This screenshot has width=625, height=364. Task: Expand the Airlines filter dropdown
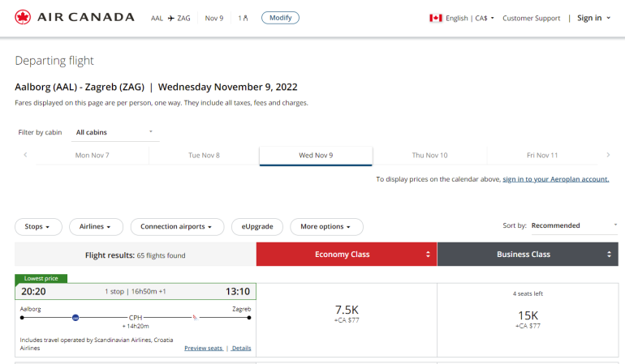click(x=96, y=227)
